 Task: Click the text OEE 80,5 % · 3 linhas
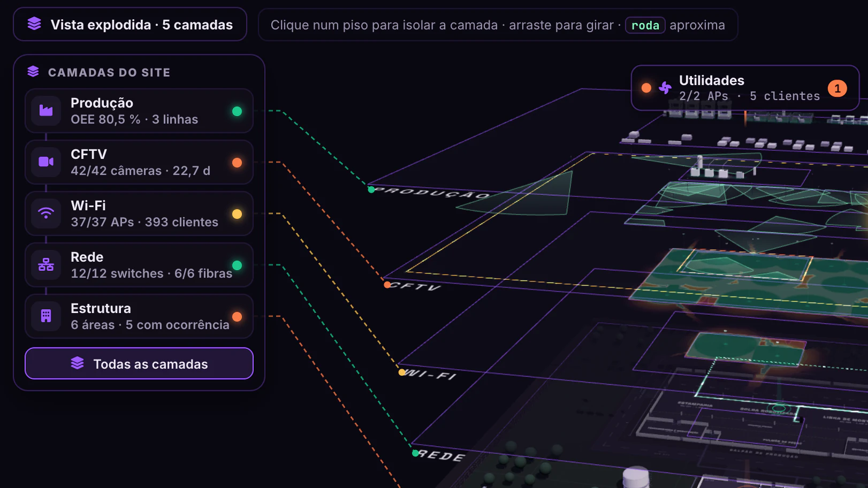(x=134, y=119)
